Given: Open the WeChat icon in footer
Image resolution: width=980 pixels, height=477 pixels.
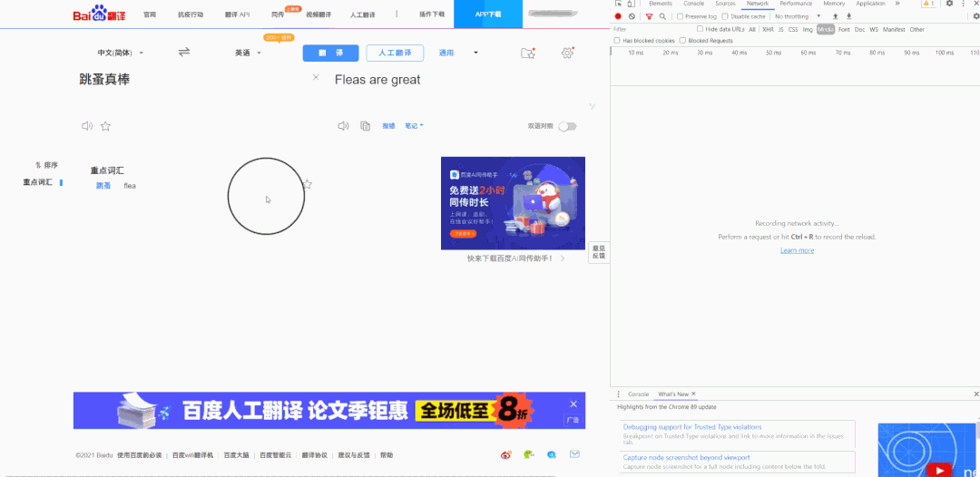Looking at the screenshot, I should coord(529,455).
